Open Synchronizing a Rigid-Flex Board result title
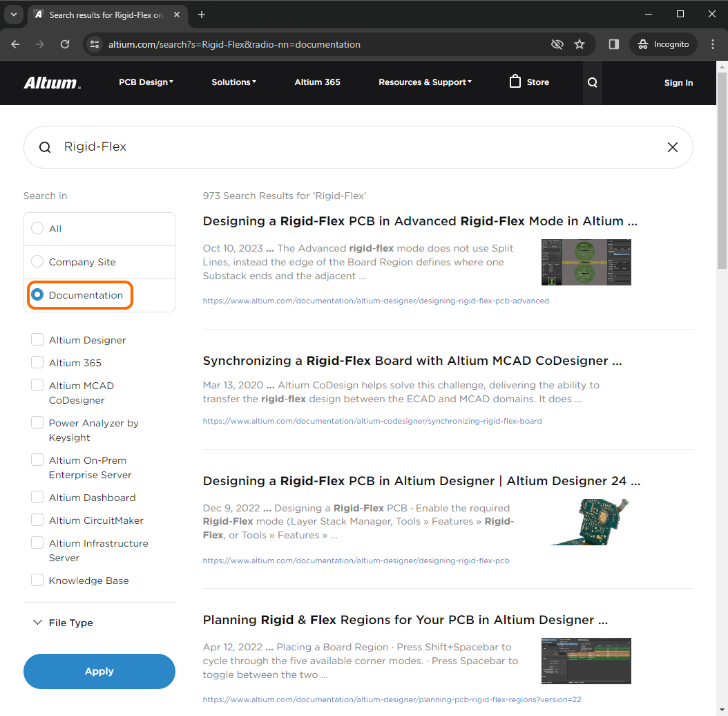 coord(412,361)
